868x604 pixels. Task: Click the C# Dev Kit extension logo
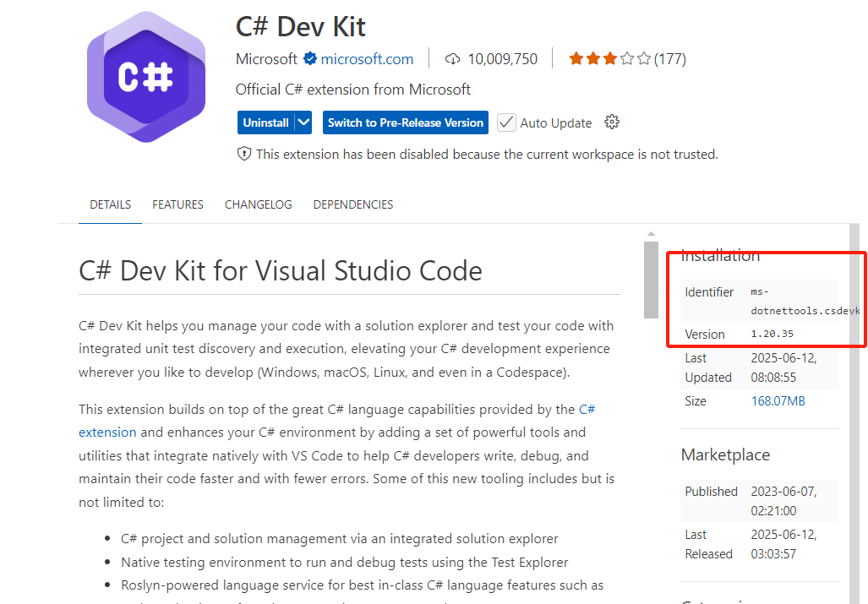146,77
